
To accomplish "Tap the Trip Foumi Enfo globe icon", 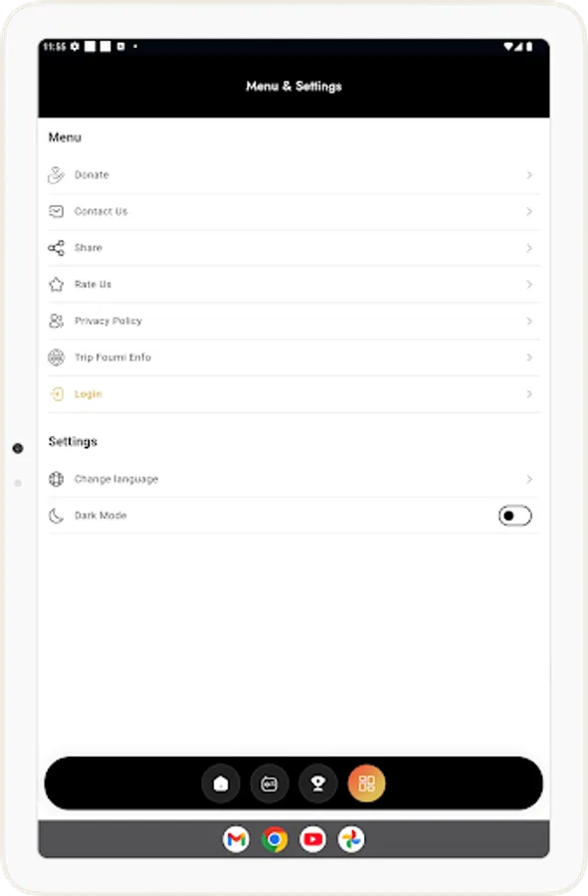I will (x=57, y=357).
